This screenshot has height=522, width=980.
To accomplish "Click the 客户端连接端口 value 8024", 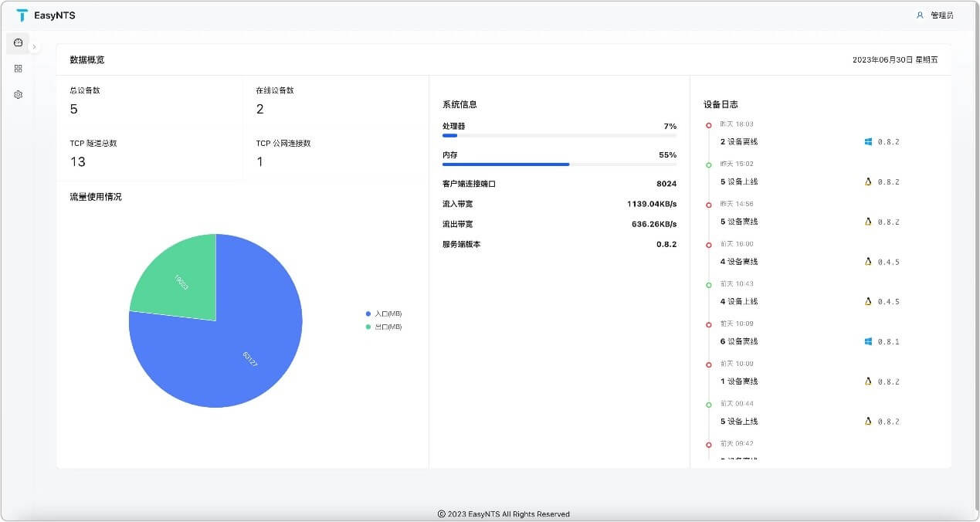I will pos(666,184).
